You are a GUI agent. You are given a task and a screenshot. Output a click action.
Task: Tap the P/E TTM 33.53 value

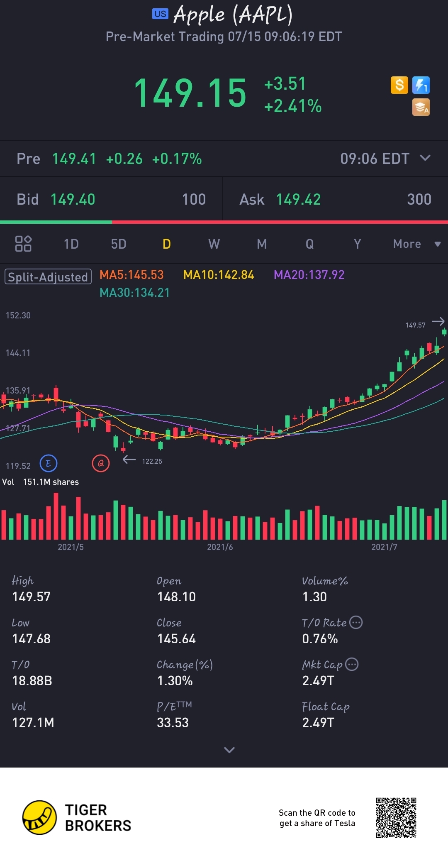[x=173, y=722]
